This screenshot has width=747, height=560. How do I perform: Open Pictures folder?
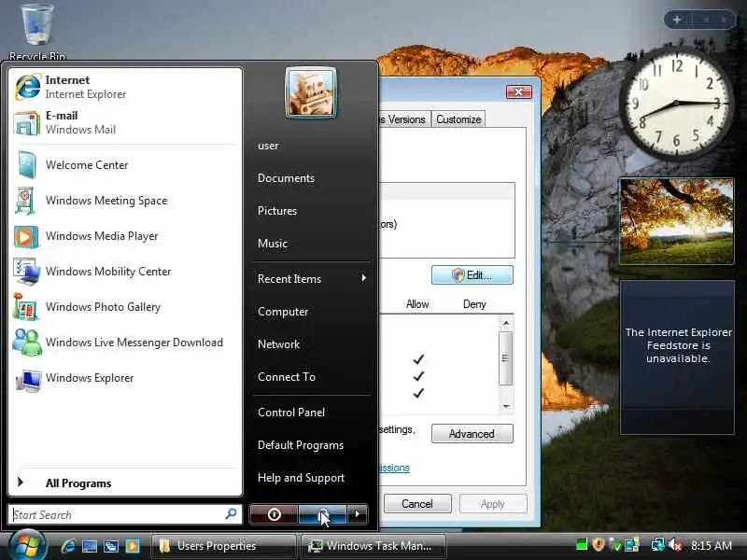point(276,211)
